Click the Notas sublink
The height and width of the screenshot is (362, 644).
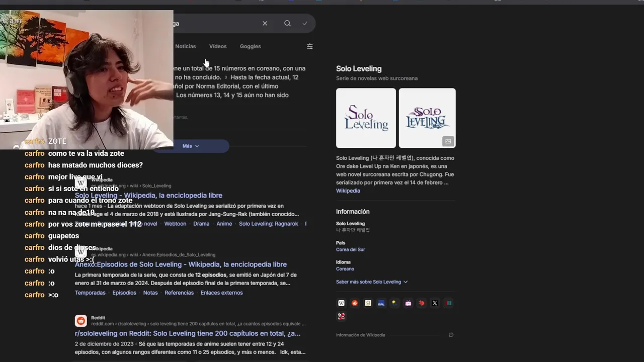point(150,293)
